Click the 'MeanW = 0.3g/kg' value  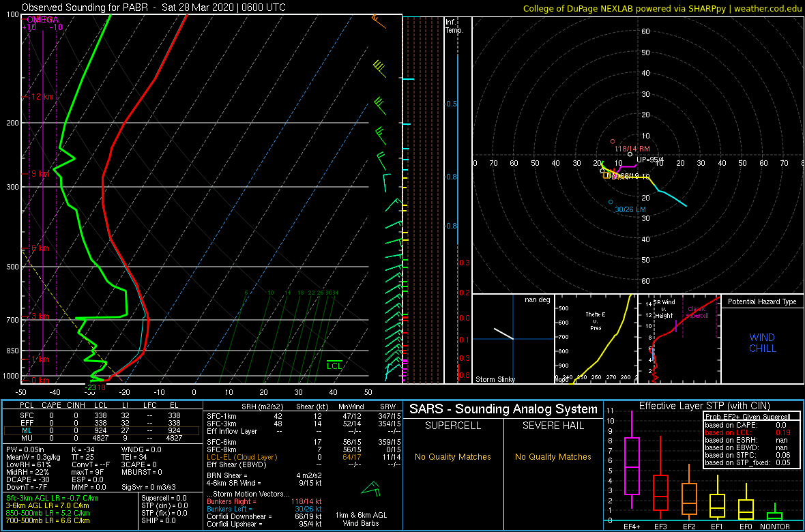32,457
